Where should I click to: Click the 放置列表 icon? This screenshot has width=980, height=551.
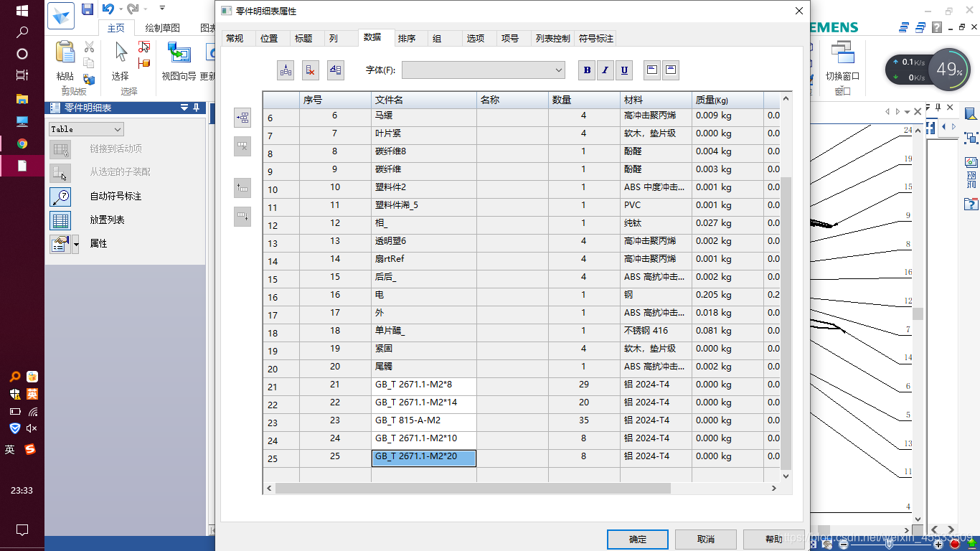(x=60, y=220)
